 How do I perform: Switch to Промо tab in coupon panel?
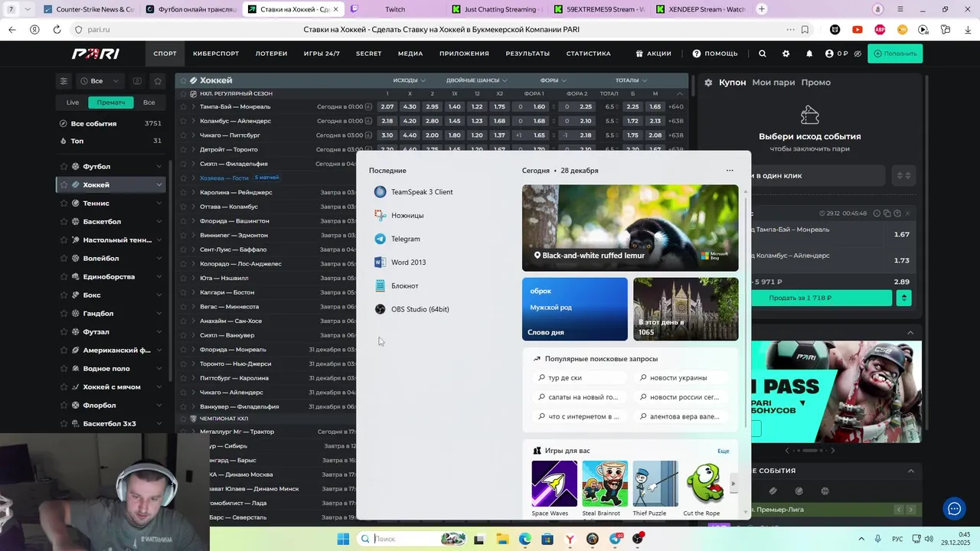pos(816,82)
